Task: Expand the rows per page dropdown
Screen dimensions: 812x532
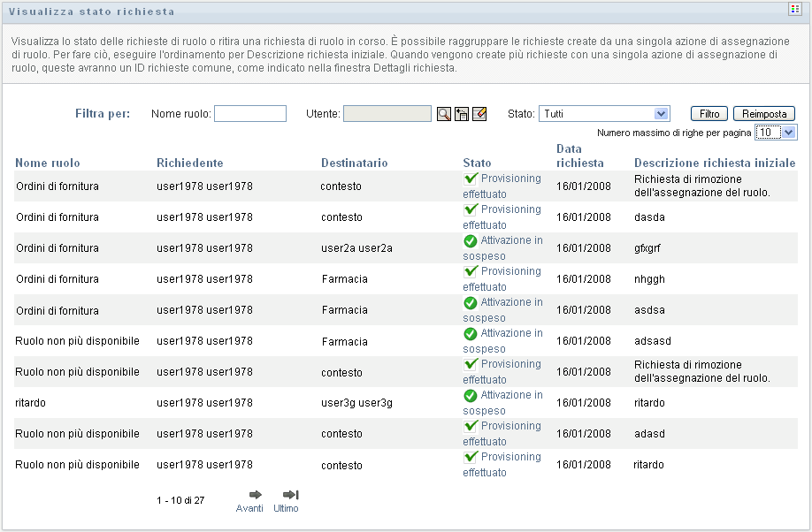Action: 776,133
